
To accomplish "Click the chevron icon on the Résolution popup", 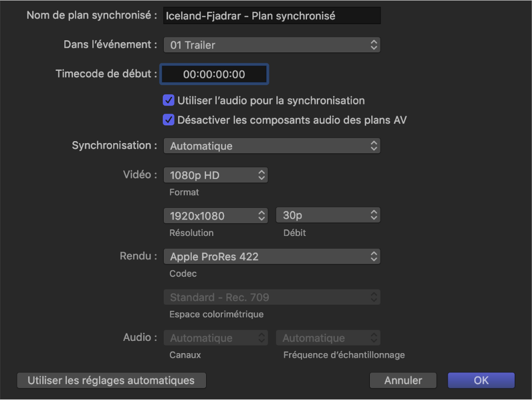I will coord(261,215).
